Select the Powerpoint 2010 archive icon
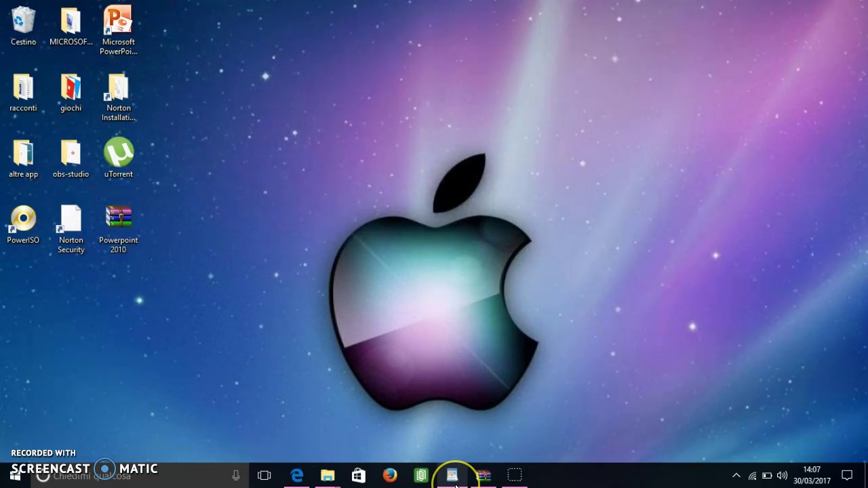Screen dimensions: 868x488 coord(118,229)
